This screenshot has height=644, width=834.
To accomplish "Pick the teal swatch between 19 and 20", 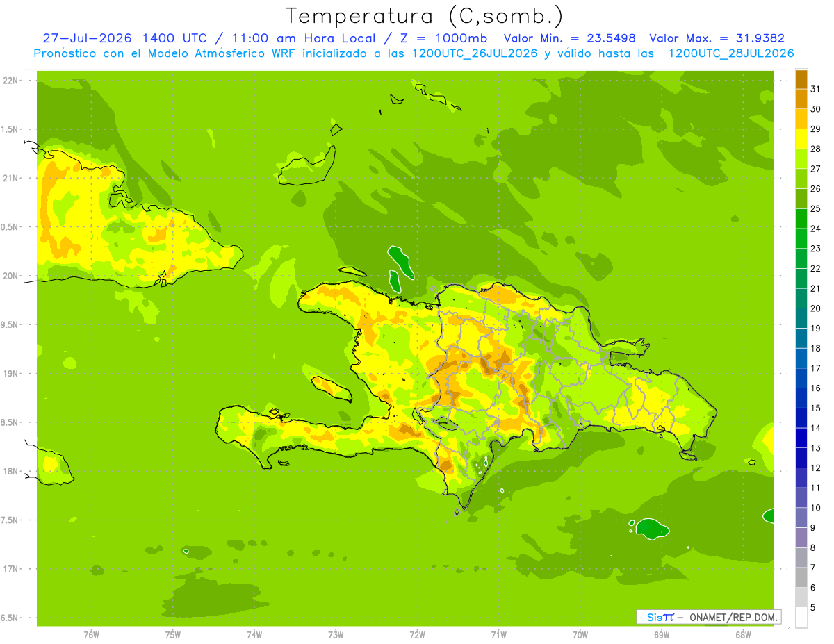I will [x=801, y=318].
